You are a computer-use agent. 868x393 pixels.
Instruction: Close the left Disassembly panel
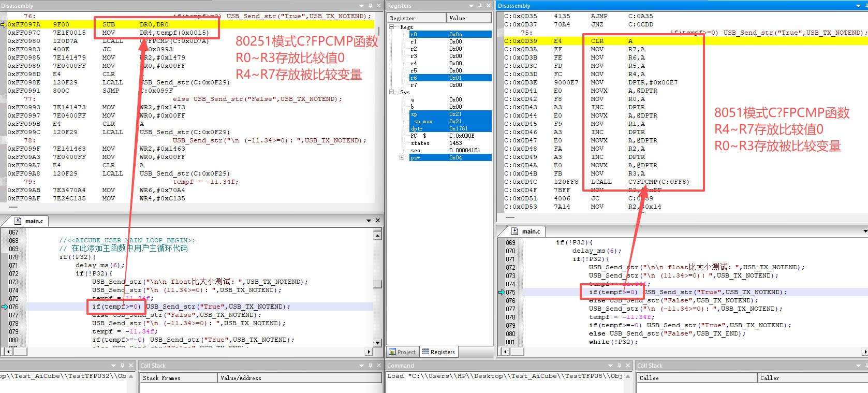tap(378, 6)
